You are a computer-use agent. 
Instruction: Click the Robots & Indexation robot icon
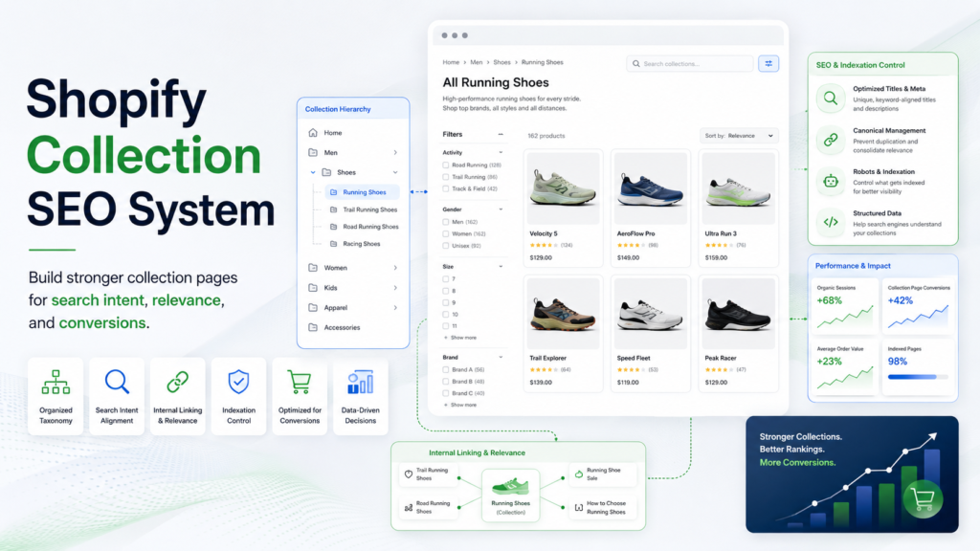(831, 181)
